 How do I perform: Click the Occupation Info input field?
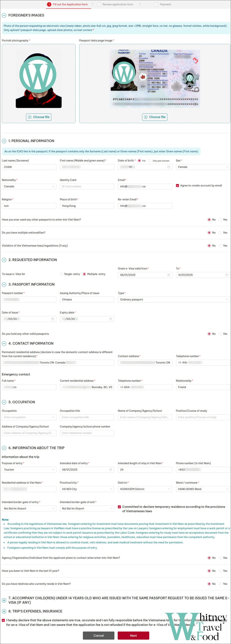[87, 417]
